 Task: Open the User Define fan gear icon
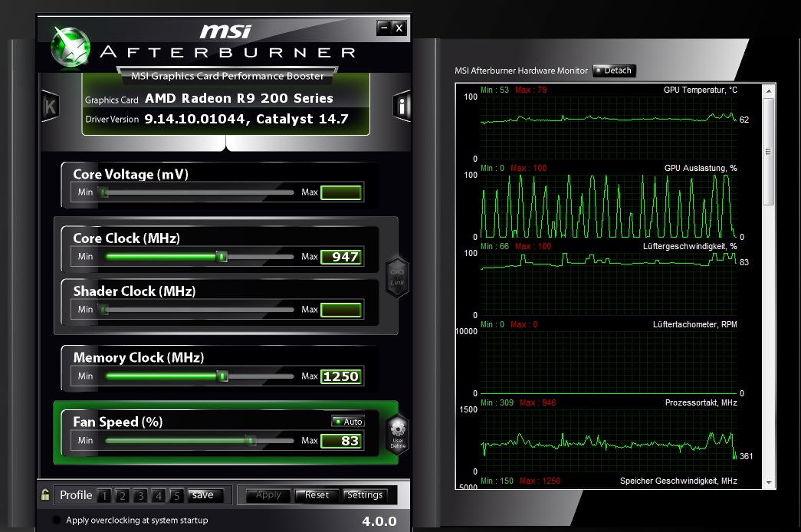398,433
